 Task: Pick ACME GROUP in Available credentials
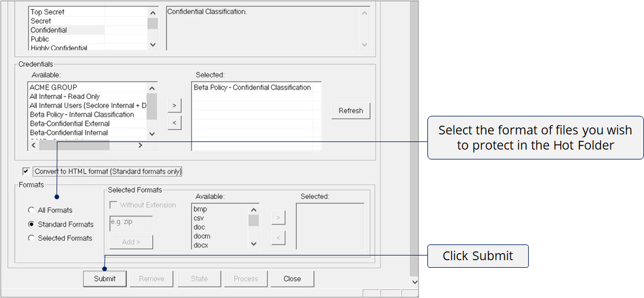[x=54, y=87]
